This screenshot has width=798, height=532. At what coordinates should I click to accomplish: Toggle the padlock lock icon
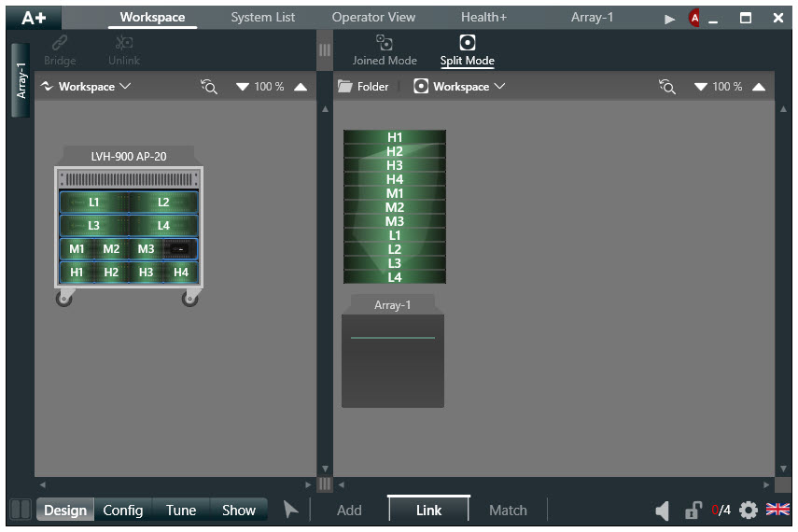[x=693, y=511]
